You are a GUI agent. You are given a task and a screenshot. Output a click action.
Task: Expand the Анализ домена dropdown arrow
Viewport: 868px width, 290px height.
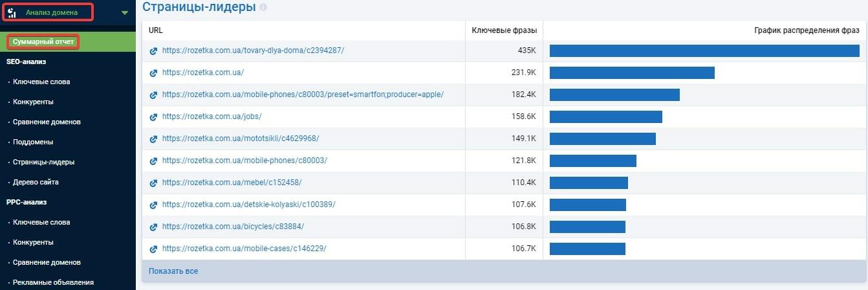(125, 12)
